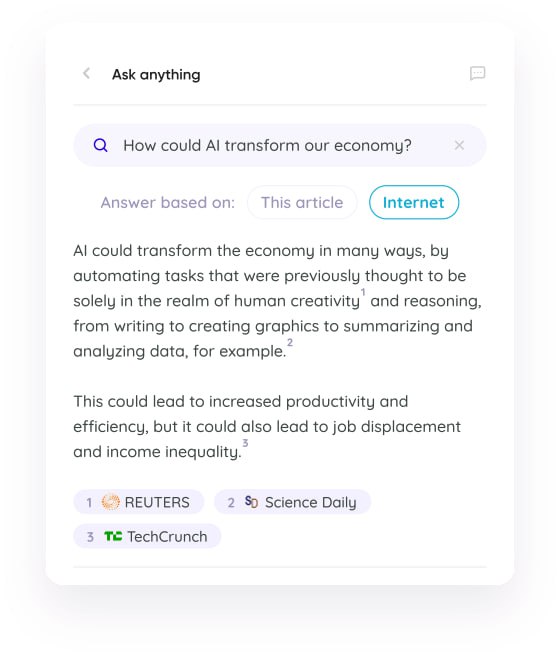Click the first answer paragraph text
This screenshot has height=653, width=560.
click(277, 301)
